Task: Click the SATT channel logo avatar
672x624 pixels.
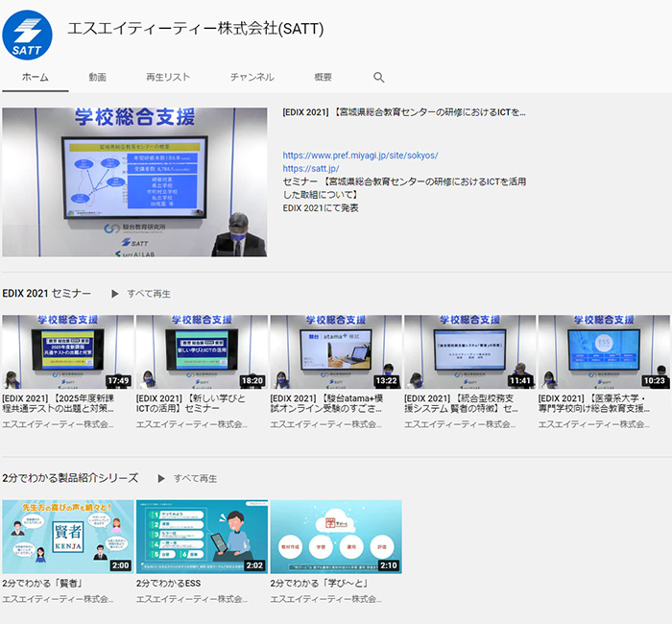Action: coord(27,36)
